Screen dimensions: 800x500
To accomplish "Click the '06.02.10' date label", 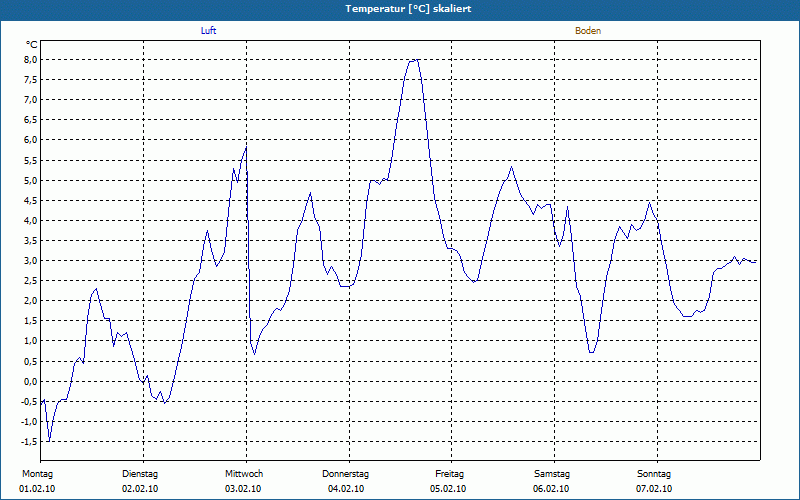I will tap(551, 489).
